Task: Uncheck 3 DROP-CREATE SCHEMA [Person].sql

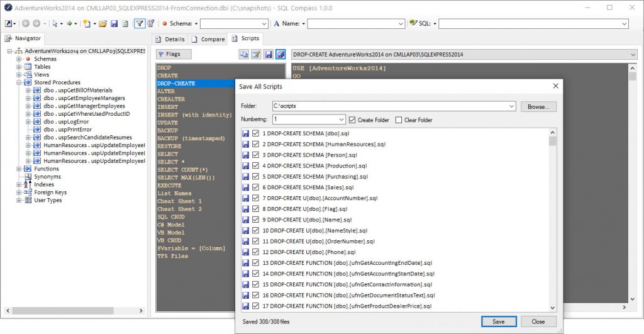Action: 255,155
